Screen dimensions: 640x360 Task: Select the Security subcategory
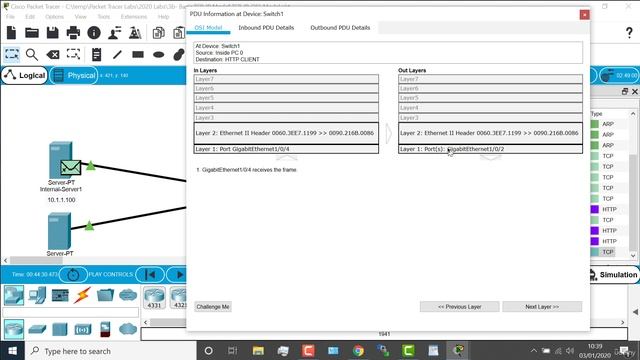click(105, 329)
